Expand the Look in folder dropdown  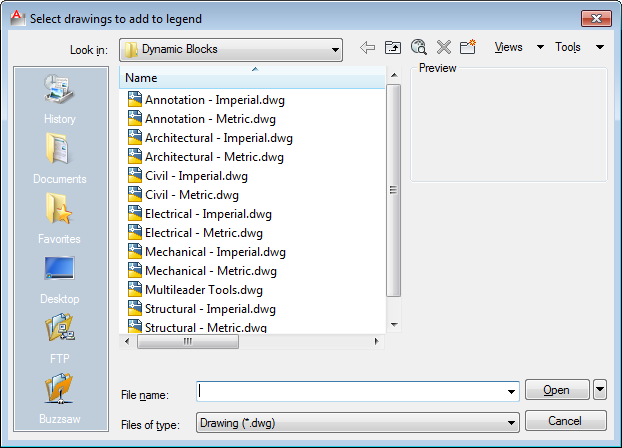pos(334,49)
